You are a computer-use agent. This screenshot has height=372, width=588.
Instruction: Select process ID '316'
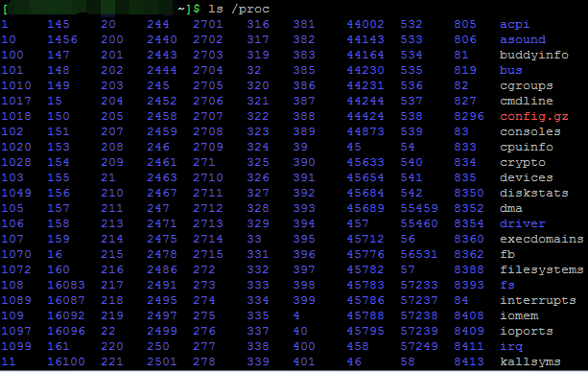258,24
